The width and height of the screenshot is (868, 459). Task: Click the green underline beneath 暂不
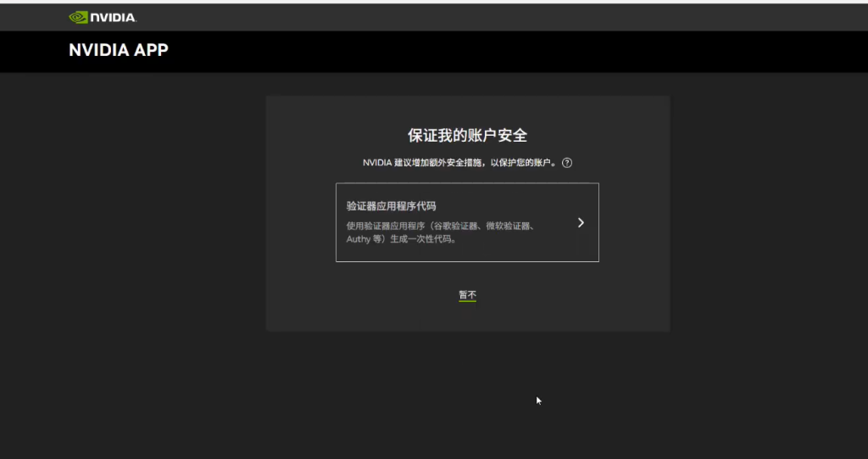pos(467,301)
